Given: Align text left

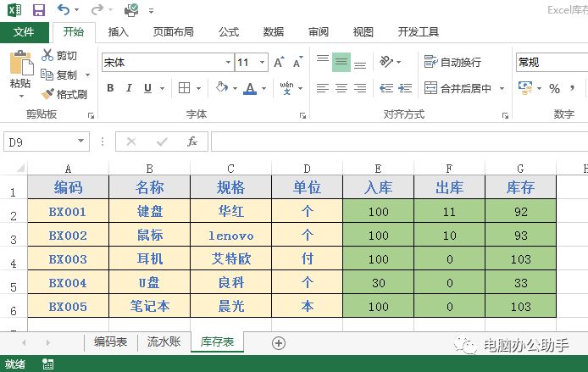Looking at the screenshot, I should click(x=323, y=88).
